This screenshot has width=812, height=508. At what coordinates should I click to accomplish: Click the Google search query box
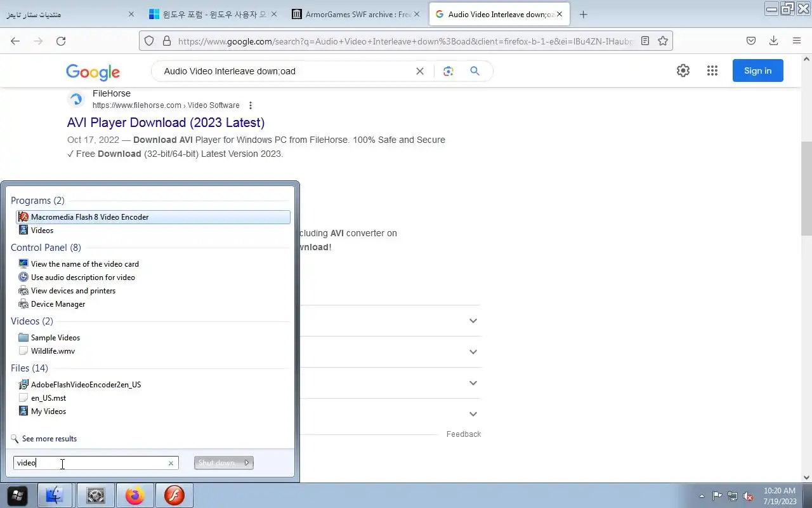(285, 71)
